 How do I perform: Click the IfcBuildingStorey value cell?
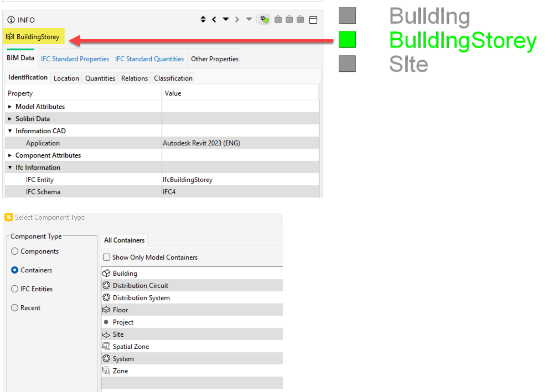(x=240, y=179)
